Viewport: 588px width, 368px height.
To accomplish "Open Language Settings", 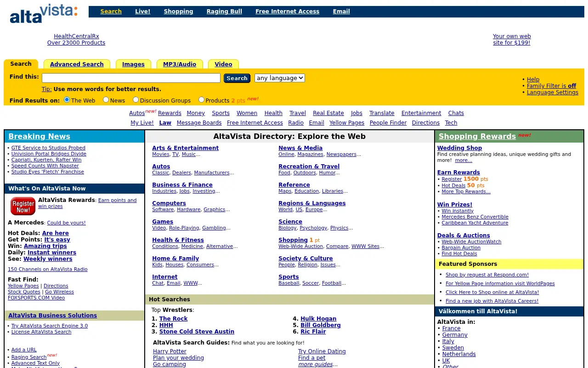I will tap(553, 92).
